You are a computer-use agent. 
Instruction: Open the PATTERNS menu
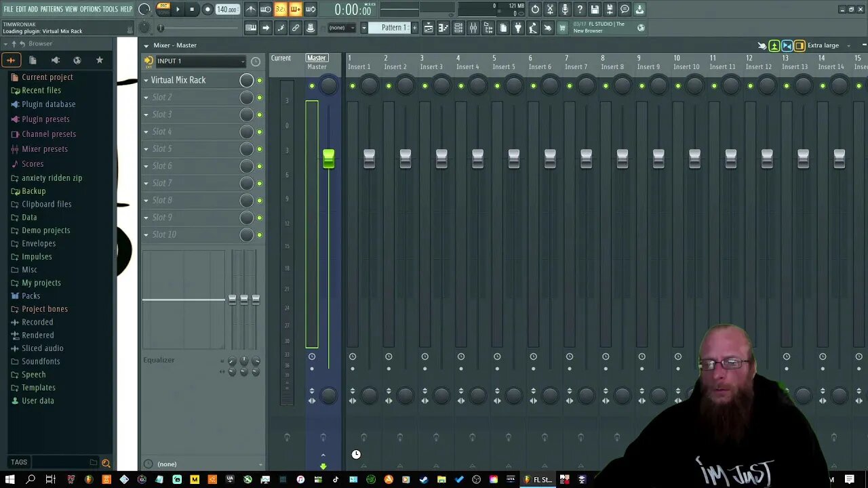(52, 9)
